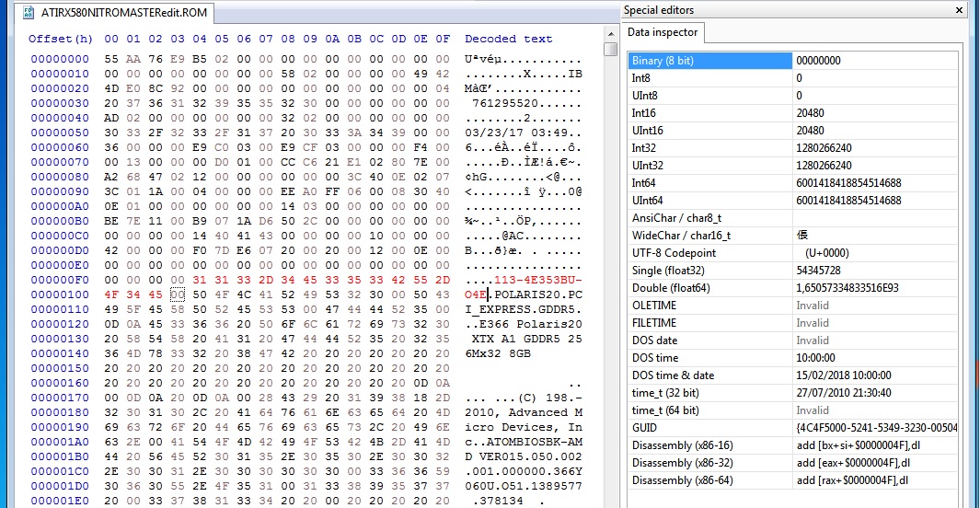The height and width of the screenshot is (508, 980).
Task: Click decoded text '2010, Advanced M'
Action: point(523,412)
